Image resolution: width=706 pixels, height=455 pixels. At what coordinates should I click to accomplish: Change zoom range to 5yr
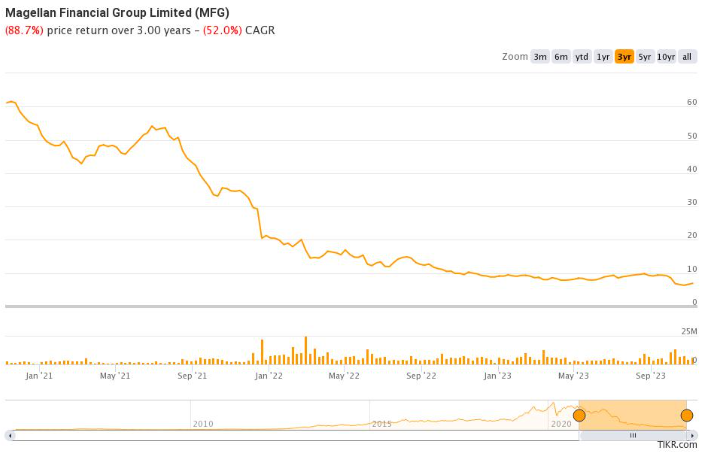645,57
